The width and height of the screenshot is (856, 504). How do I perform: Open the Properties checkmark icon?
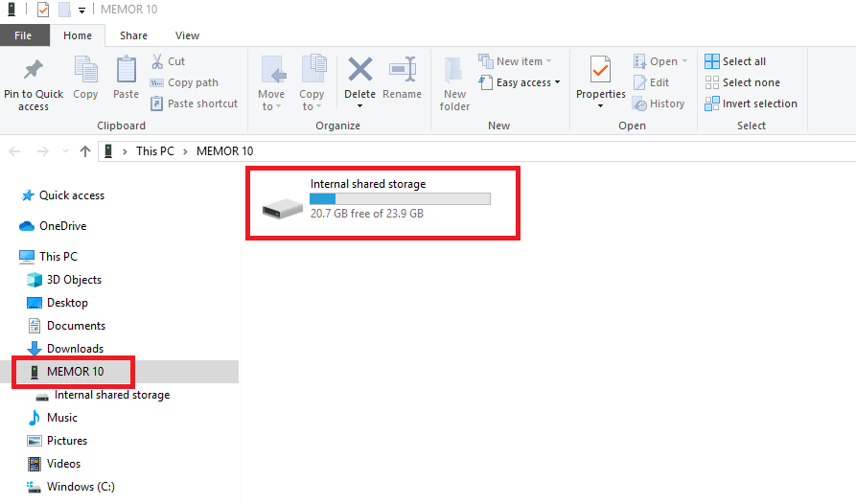coord(600,69)
